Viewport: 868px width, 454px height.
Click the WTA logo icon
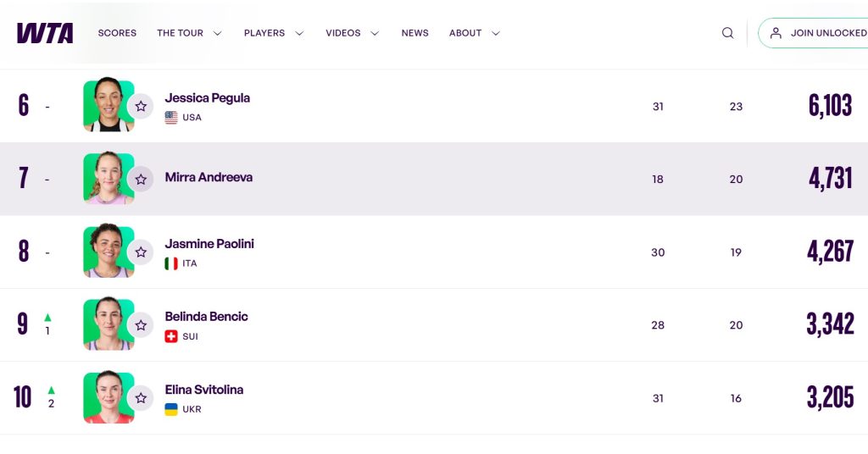45,33
